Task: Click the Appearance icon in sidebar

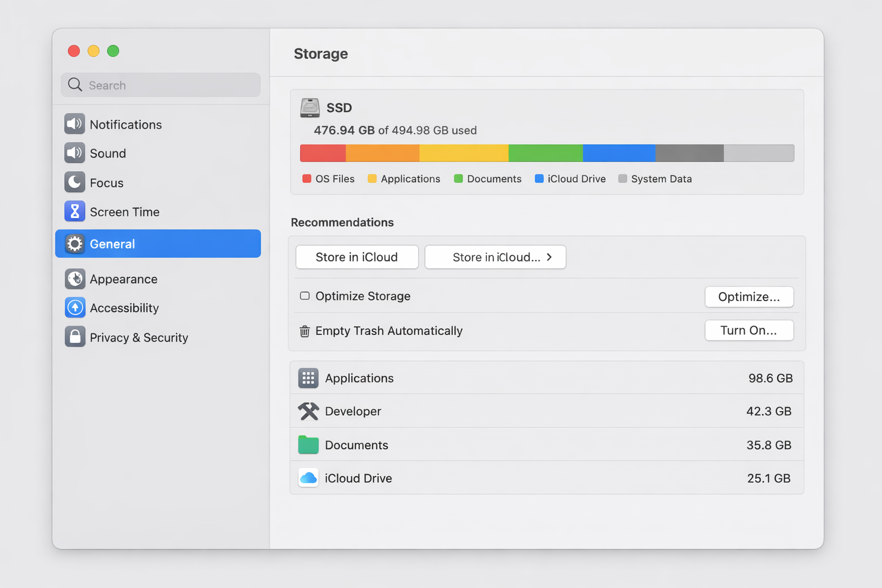Action: [x=75, y=278]
